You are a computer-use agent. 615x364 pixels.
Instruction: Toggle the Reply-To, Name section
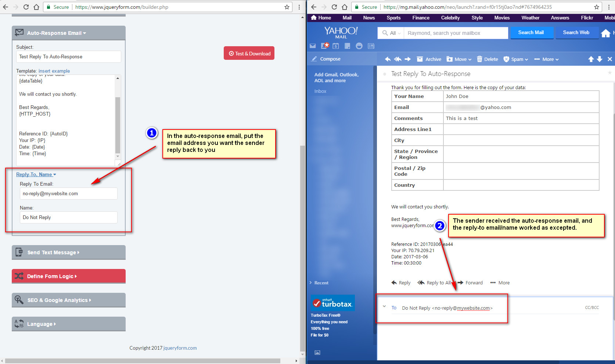pyautogui.click(x=36, y=174)
